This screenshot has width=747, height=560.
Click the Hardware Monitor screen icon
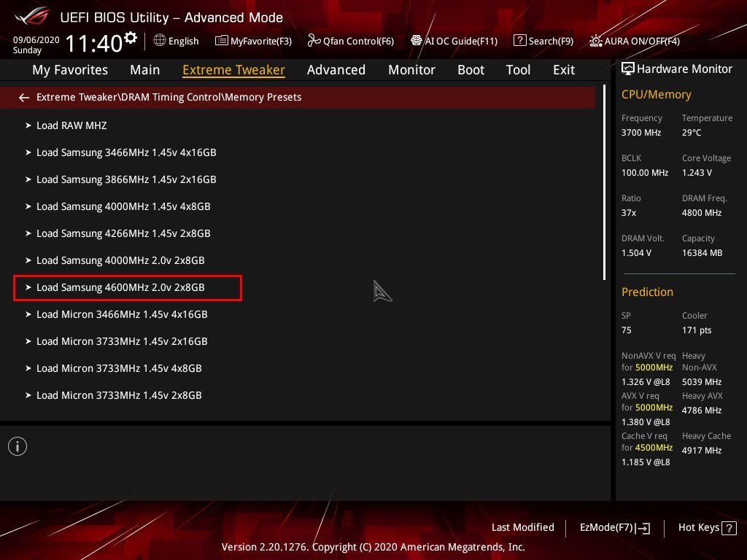(x=628, y=69)
